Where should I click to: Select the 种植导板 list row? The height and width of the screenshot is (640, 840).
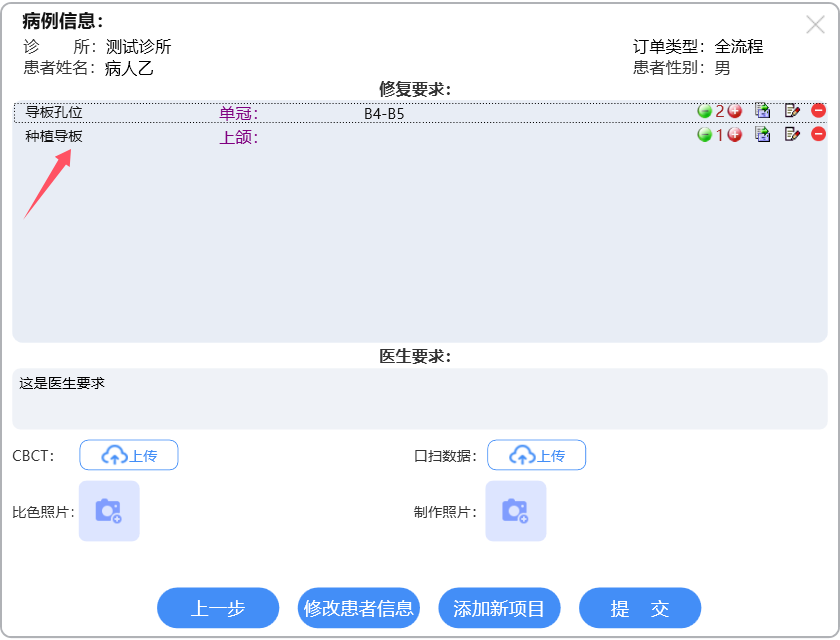(300, 136)
